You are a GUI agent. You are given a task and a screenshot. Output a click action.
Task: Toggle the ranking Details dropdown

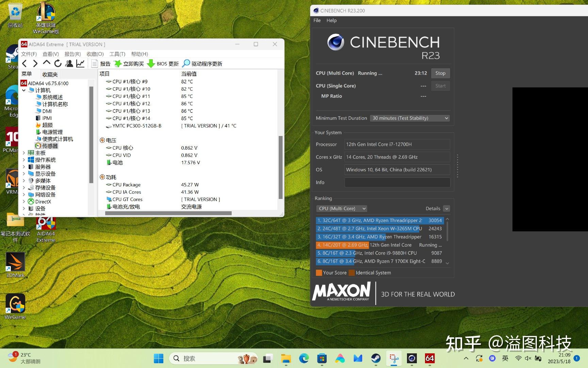pyautogui.click(x=447, y=209)
